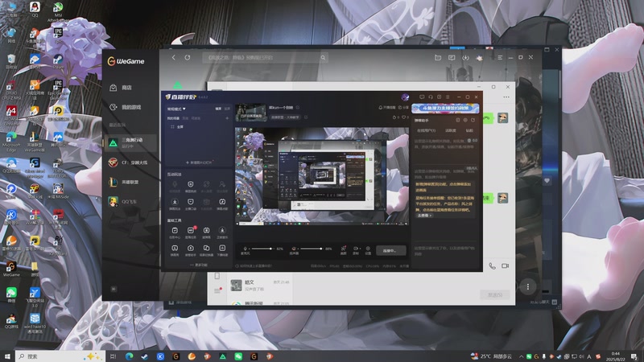644x362 pixels.
Task: Open the user avatar in streaming app
Action: [405, 97]
